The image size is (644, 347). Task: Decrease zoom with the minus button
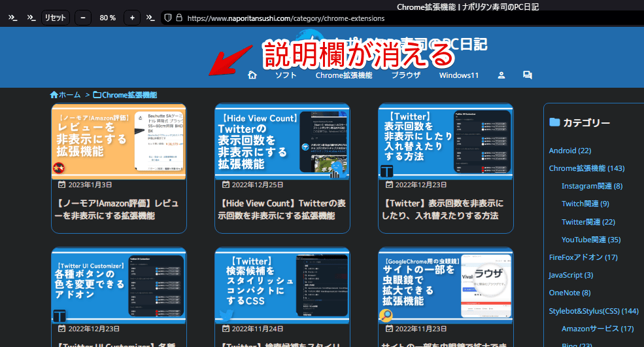[x=83, y=18]
